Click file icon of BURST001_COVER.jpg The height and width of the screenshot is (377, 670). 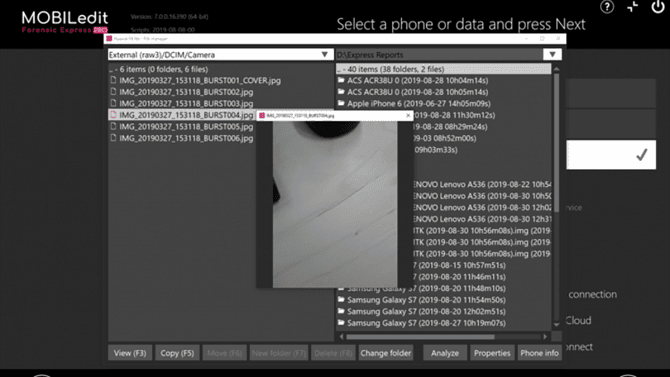pos(113,80)
